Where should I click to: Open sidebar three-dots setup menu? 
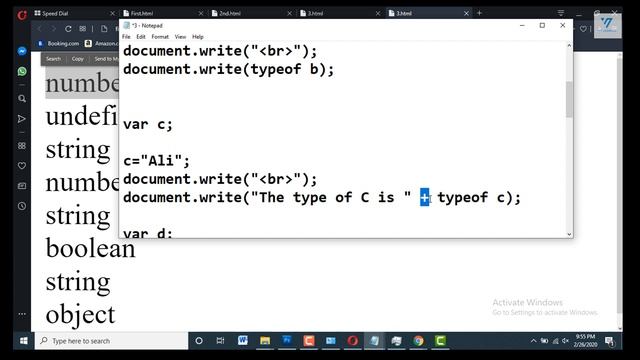click(22, 314)
